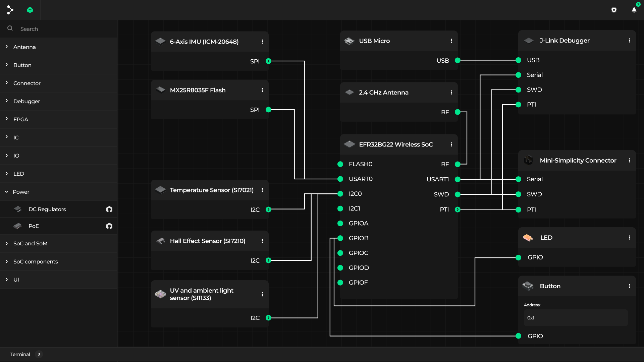644x362 pixels.
Task: Click the 6-Axis IMU SPI port
Action: click(268, 61)
